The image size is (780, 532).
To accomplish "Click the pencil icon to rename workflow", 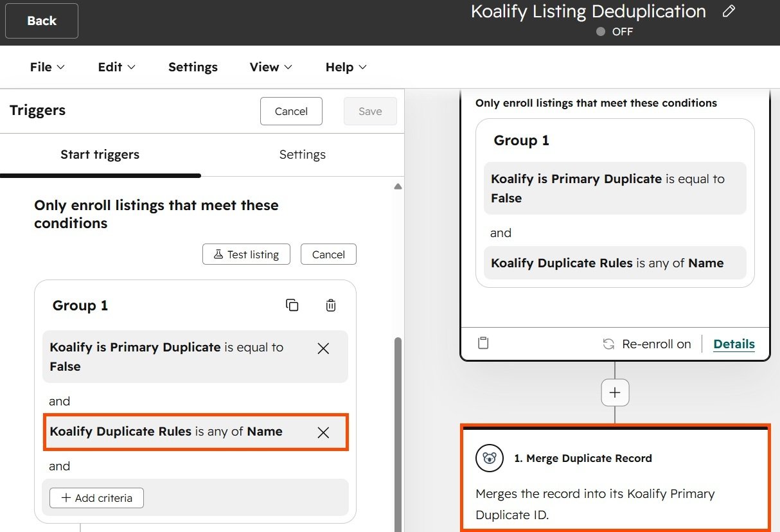I will click(x=728, y=12).
